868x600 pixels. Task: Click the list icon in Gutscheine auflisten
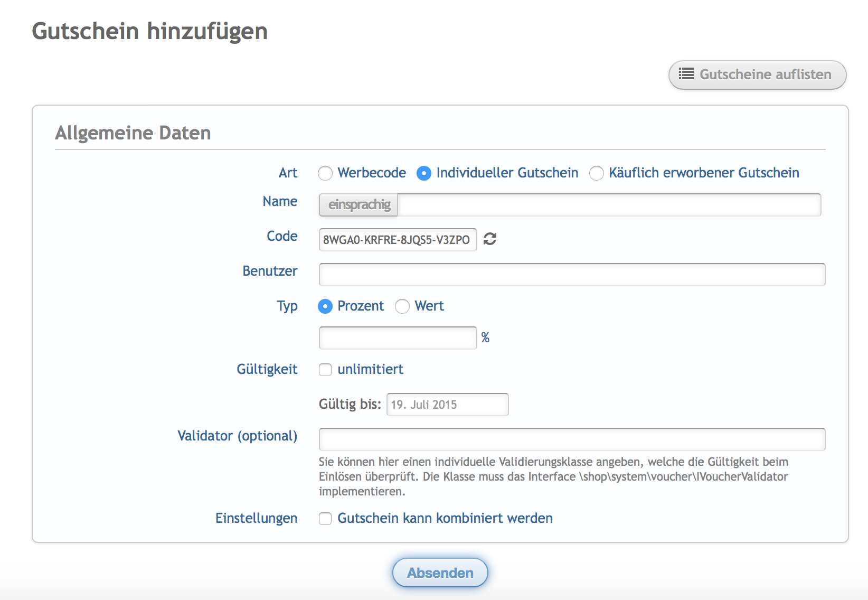click(686, 74)
